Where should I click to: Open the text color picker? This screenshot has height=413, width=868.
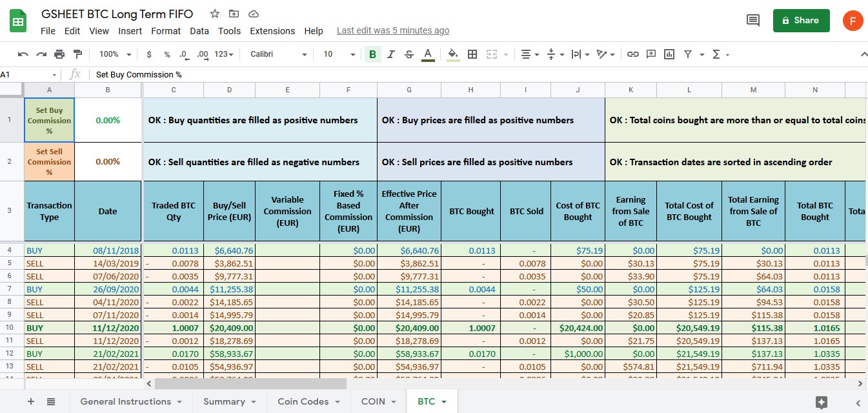427,54
